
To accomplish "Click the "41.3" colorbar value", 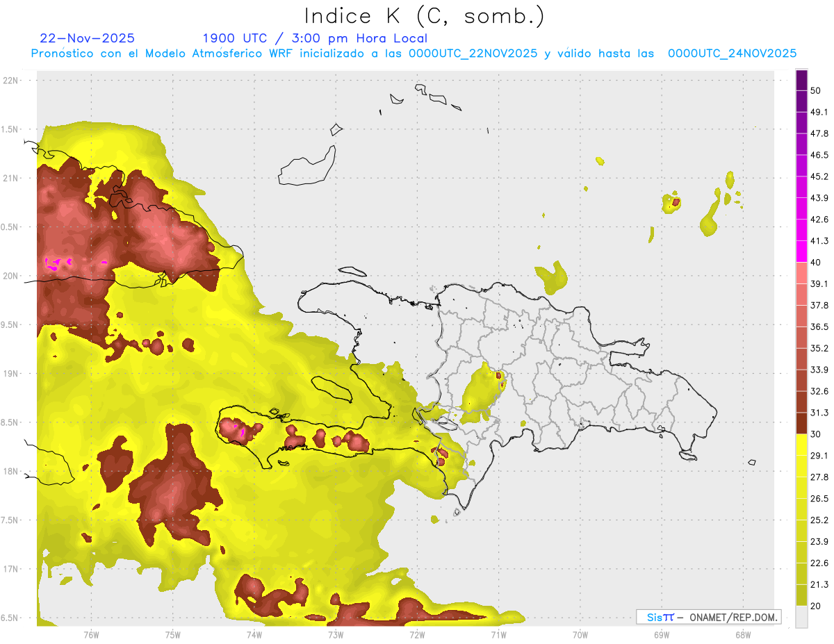I will (819, 241).
